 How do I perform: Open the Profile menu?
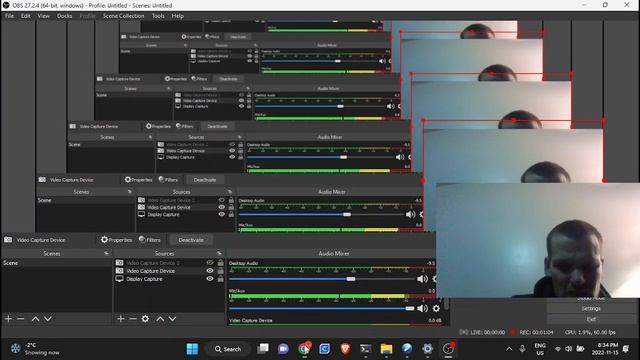[87, 16]
